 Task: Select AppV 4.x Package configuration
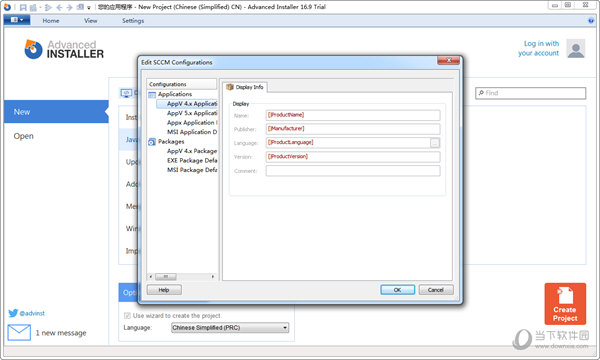point(192,151)
